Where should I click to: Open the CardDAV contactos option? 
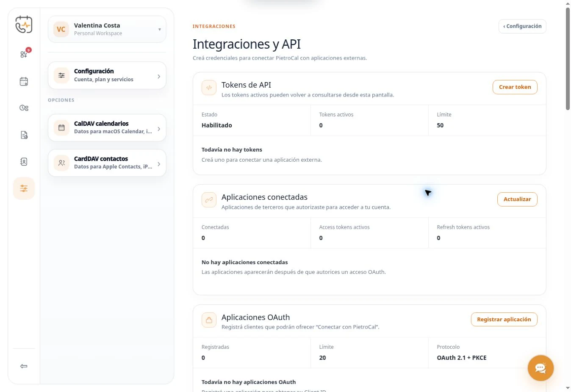[107, 163]
